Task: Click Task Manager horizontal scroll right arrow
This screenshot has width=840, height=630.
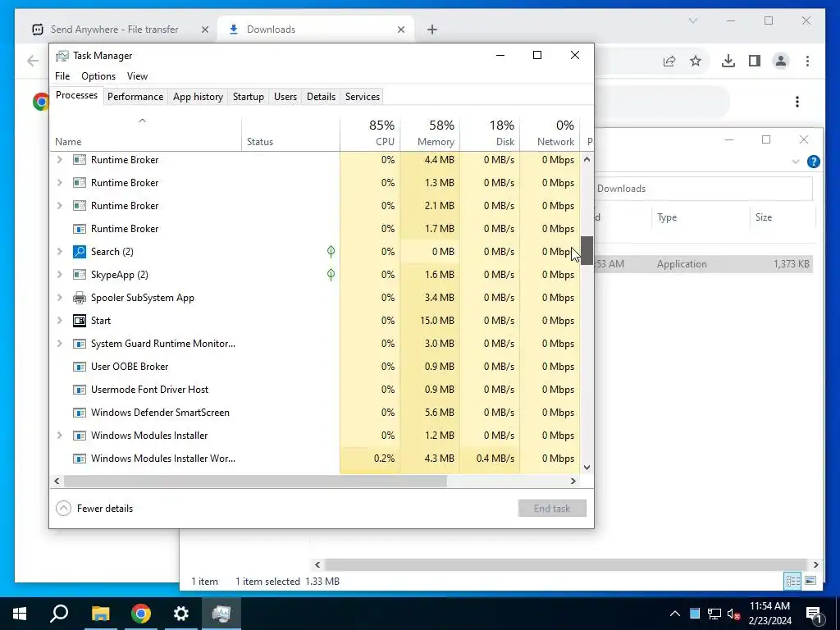Action: coord(573,481)
